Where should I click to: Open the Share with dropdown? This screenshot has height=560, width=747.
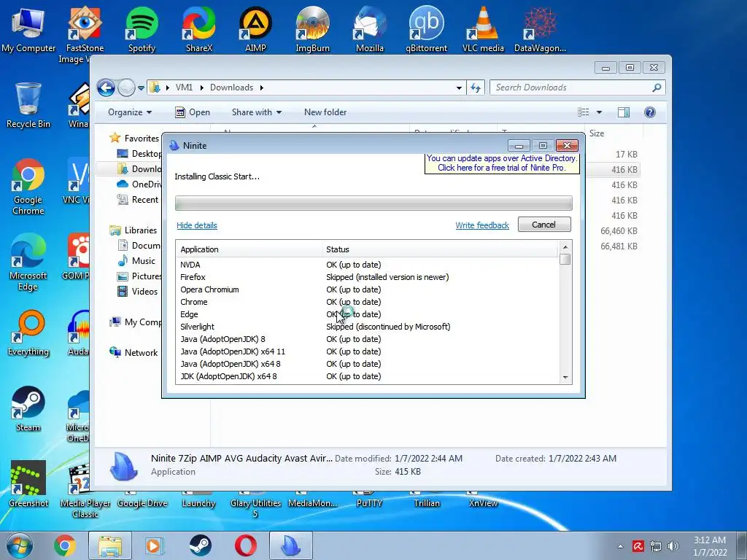[256, 112]
